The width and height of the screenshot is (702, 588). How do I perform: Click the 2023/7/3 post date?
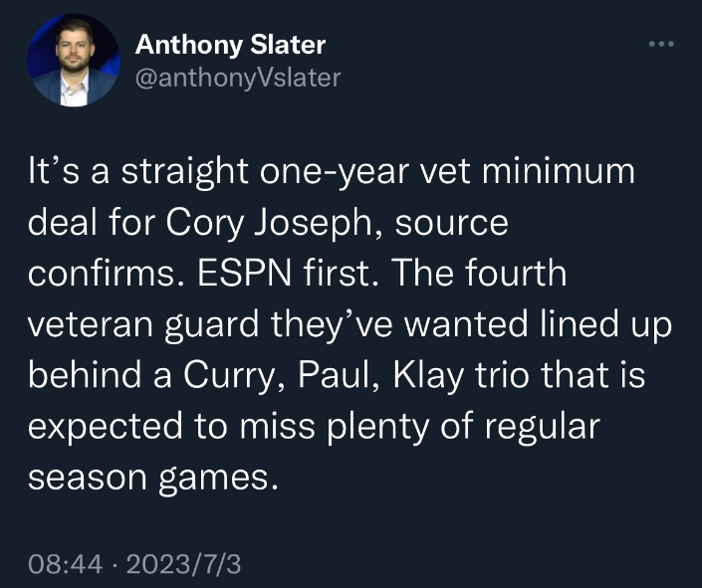point(184,563)
